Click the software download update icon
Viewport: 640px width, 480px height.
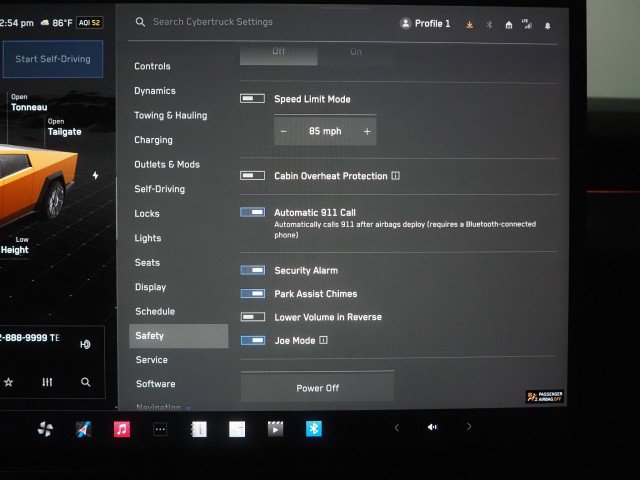click(x=470, y=25)
